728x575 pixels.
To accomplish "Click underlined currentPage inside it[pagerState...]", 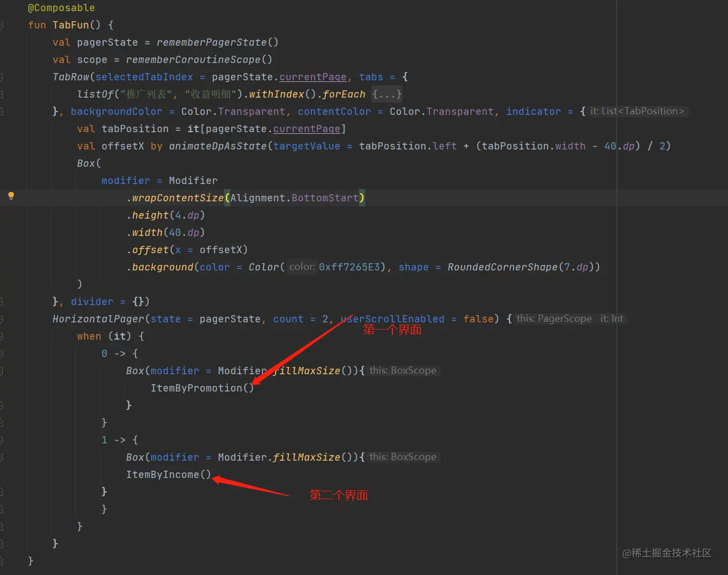I will tap(307, 129).
